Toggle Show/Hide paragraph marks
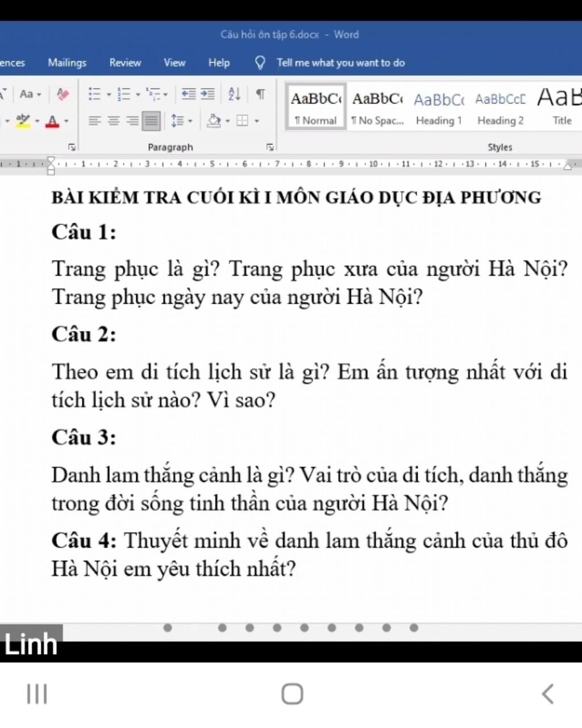Screen dimensions: 582x728 click(260, 94)
